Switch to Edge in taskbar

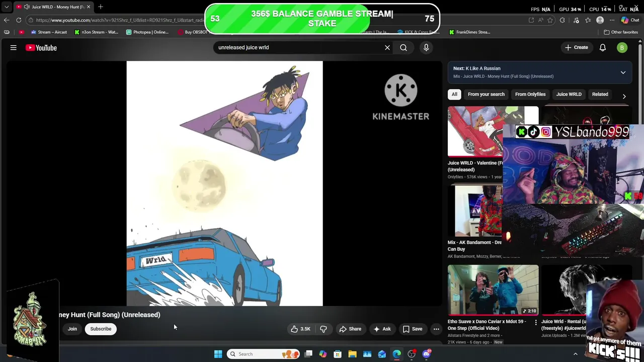coord(397,354)
